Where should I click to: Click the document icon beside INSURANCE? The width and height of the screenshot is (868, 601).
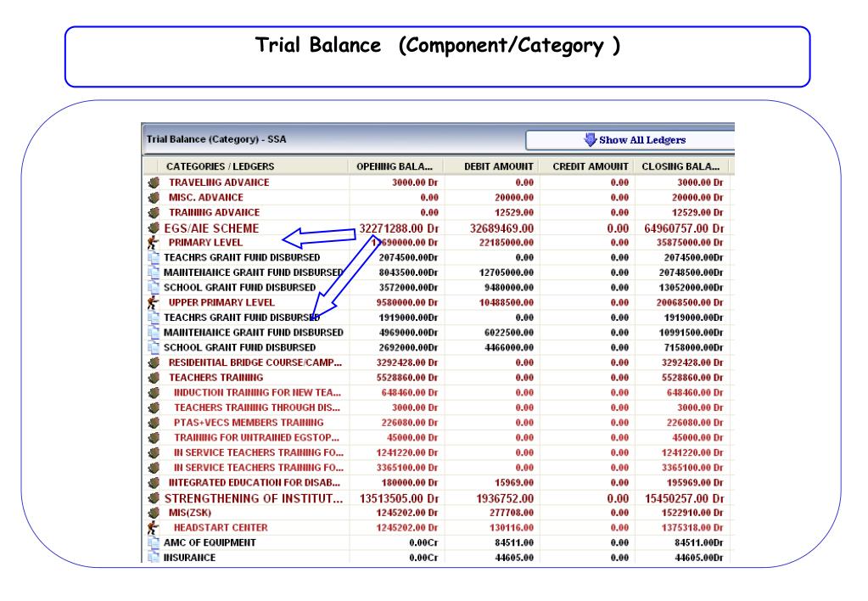click(x=154, y=557)
